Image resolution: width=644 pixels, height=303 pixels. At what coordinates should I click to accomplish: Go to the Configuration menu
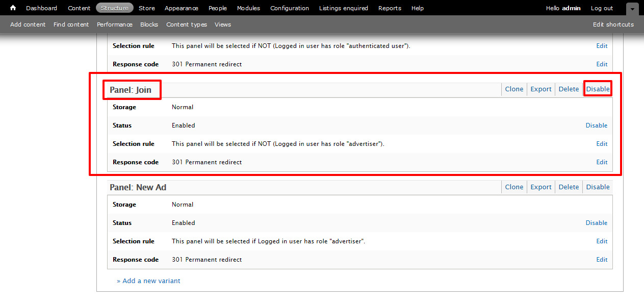click(x=290, y=8)
